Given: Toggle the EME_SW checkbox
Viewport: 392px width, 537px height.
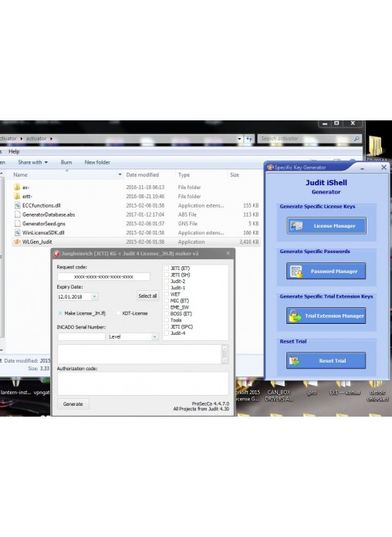Looking at the screenshot, I should pyautogui.click(x=167, y=307).
